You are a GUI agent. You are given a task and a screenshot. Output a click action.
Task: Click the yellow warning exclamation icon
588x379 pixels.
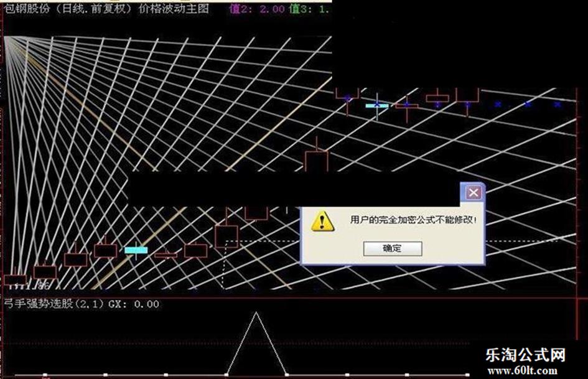click(x=322, y=221)
